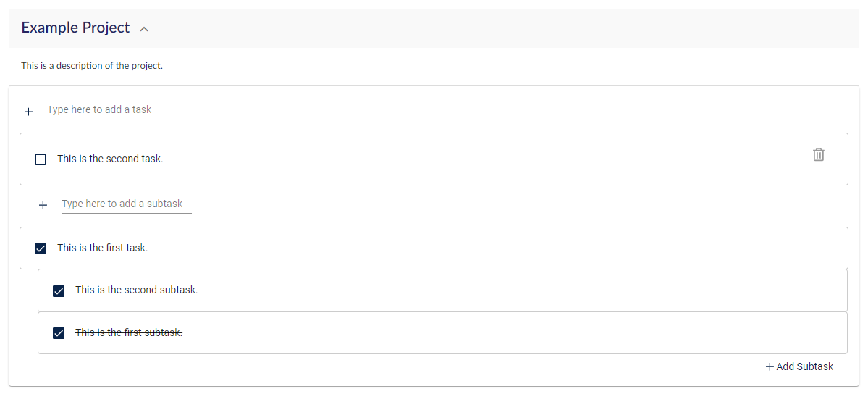Check the 'This is the second task' checkbox
This screenshot has width=868, height=394.
41,159
